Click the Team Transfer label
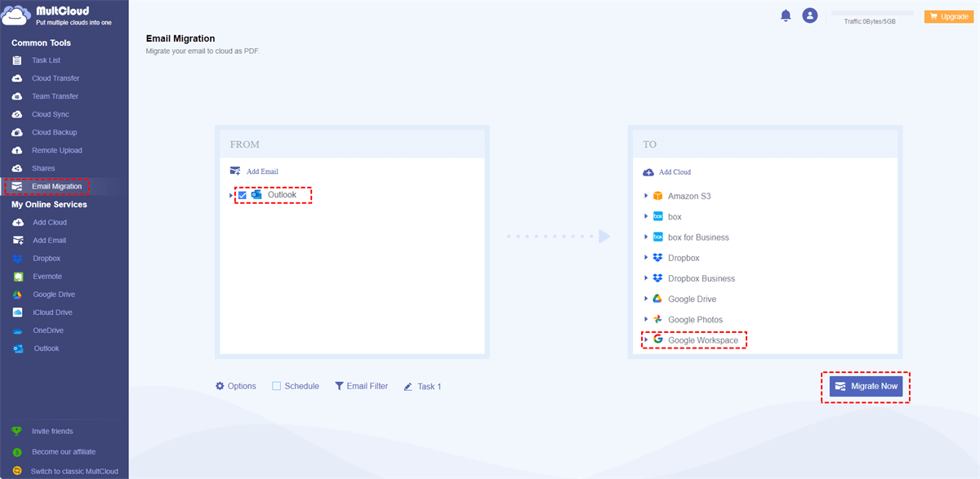 coord(56,96)
